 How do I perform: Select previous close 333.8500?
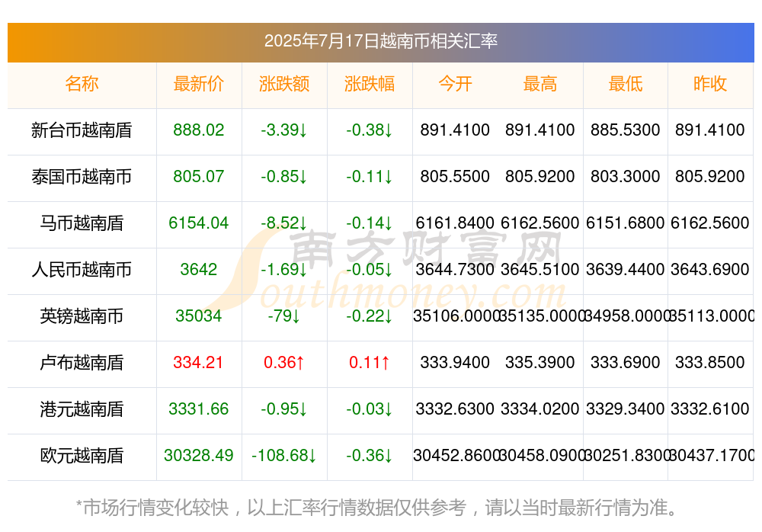pyautogui.click(x=710, y=362)
